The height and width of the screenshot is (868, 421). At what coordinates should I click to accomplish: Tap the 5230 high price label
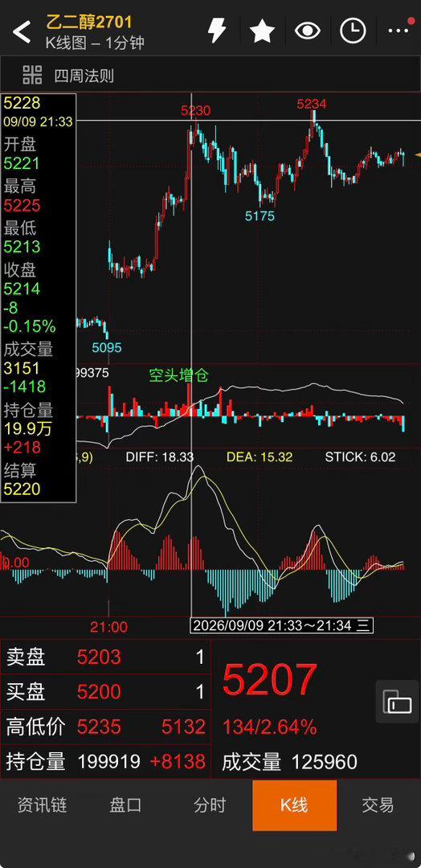196,111
